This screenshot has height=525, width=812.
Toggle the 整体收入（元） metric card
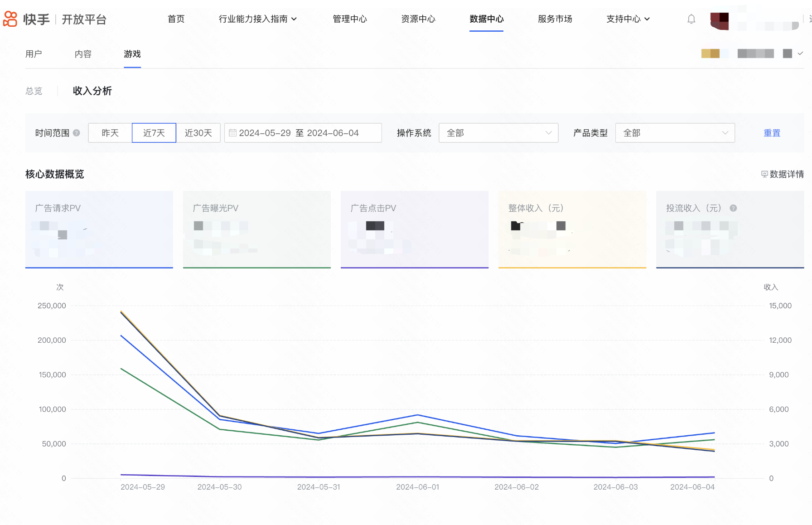click(572, 229)
